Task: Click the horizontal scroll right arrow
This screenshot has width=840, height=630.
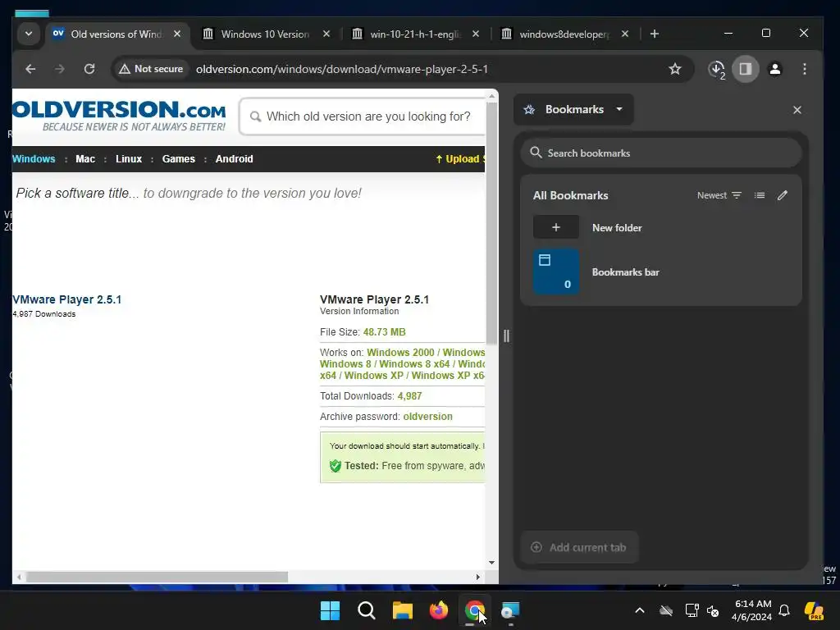Action: (478, 577)
